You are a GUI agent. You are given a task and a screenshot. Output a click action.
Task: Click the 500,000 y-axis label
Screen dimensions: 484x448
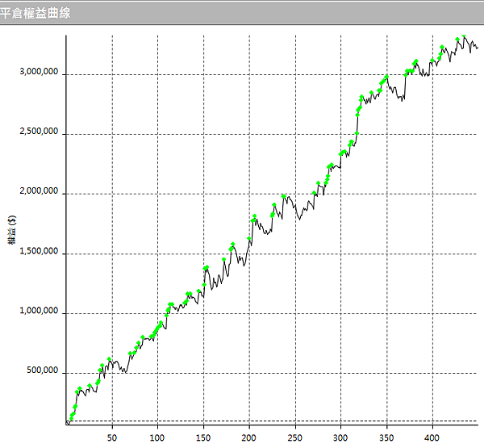pyautogui.click(x=42, y=371)
